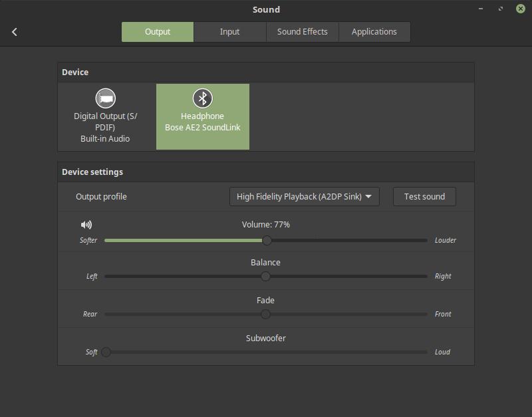Click the Volume slider handle at 77%
Image resolution: width=532 pixels, height=417 pixels.
(x=267, y=240)
